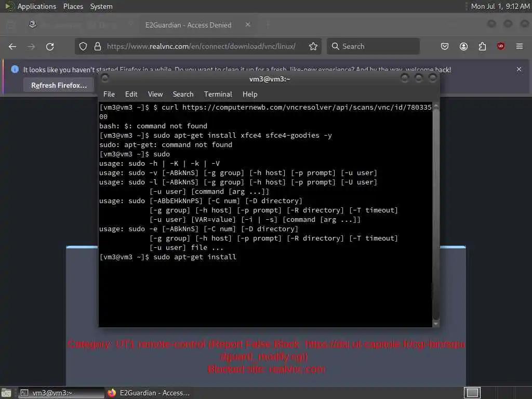Switch to E2Guardian Firefox taskbar entry
Screen dimensions: 532x399
pyautogui.click(x=149, y=393)
